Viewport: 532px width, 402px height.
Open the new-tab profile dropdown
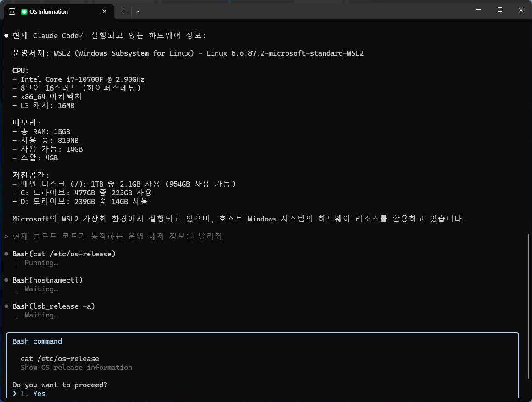137,11
